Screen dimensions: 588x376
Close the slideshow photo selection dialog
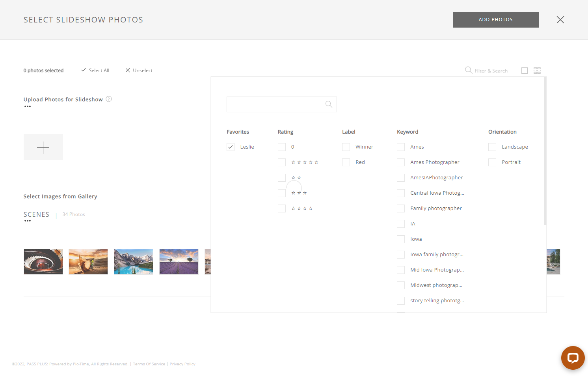(x=560, y=20)
